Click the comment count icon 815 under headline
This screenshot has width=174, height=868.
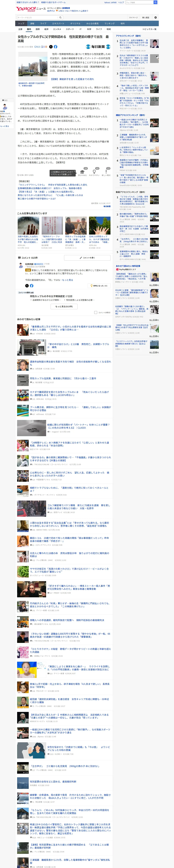38,47
